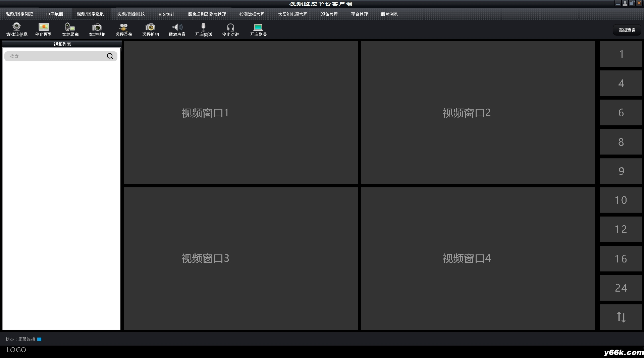The image size is (644, 358).
Task: Toggle 停止对讲 headset intercom
Action: (230, 27)
